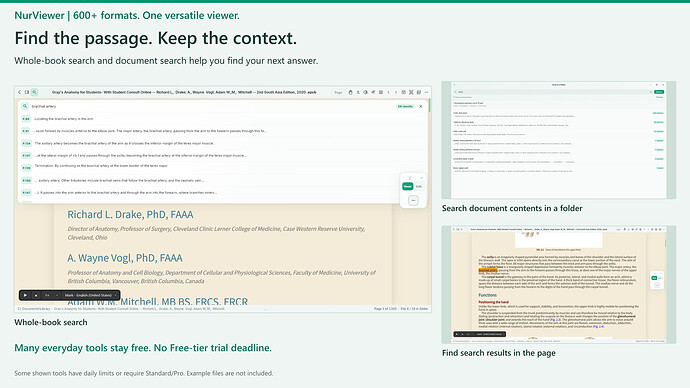Close the brachial artery search panel
This screenshot has width=690, height=388.
[x=421, y=106]
